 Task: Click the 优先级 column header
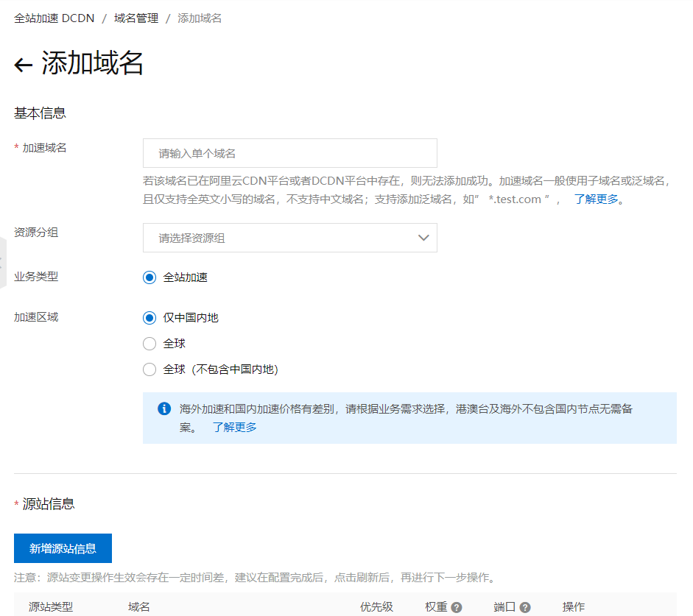[x=376, y=606]
